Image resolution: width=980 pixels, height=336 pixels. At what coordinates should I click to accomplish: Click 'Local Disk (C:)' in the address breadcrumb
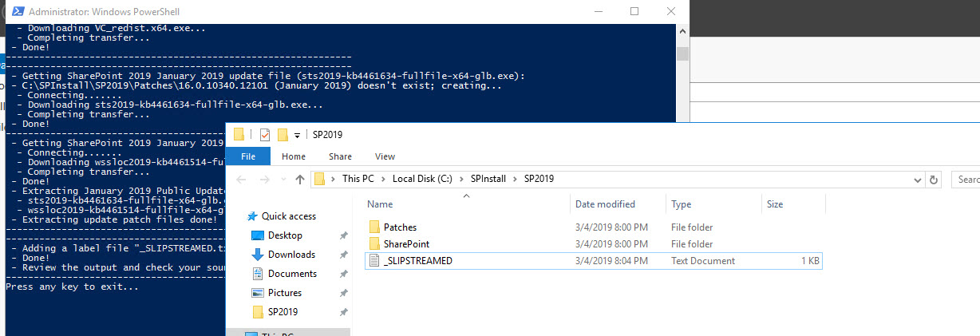(424, 179)
